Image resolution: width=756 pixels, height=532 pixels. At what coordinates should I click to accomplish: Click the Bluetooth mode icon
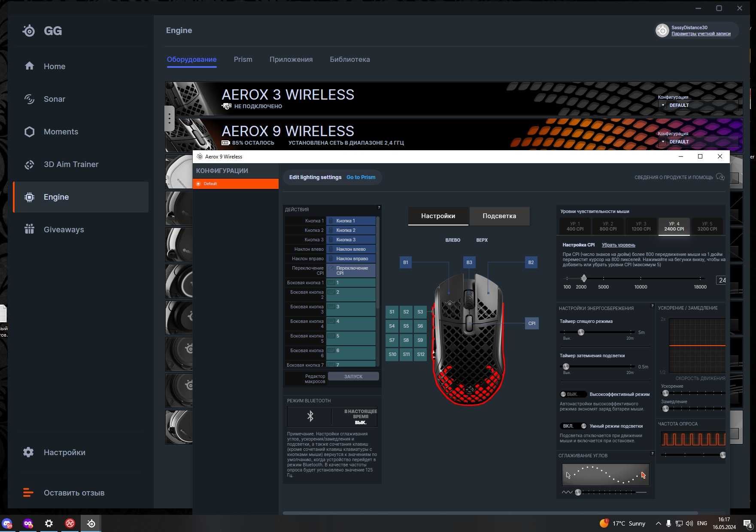click(x=310, y=416)
